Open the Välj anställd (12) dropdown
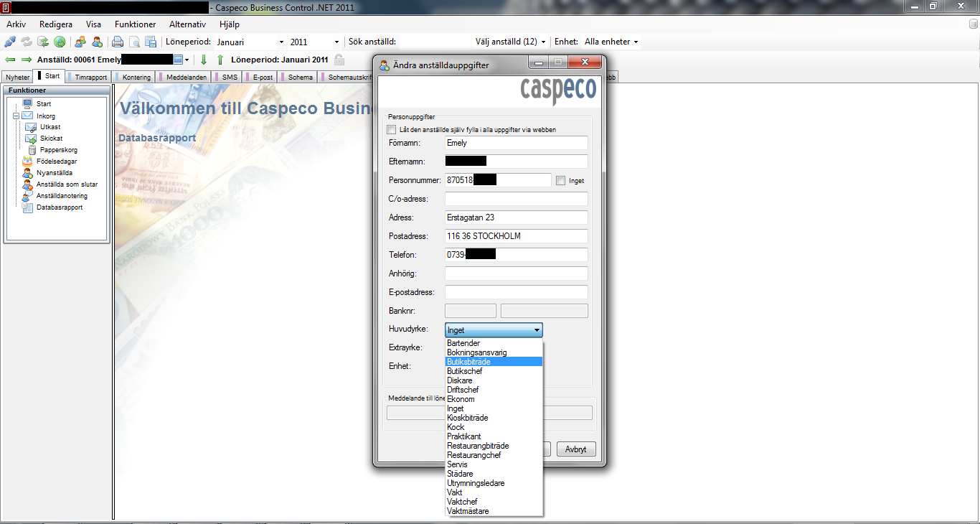 point(510,42)
